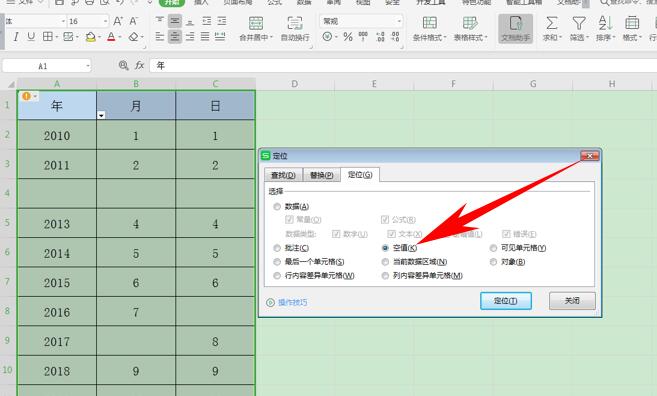Open the name box dropdown for A1
The height and width of the screenshot is (396, 657).
88,66
